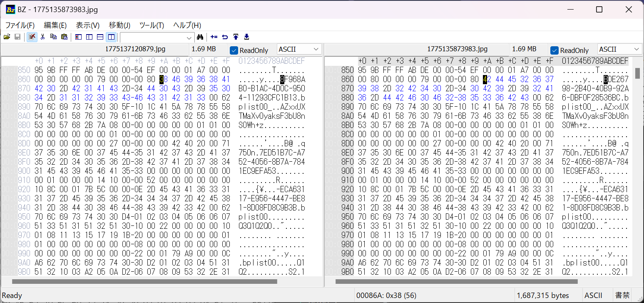Select highlighted byte 42 in right pane
Image resolution: width=644 pixels, height=303 pixels.
(x=485, y=80)
